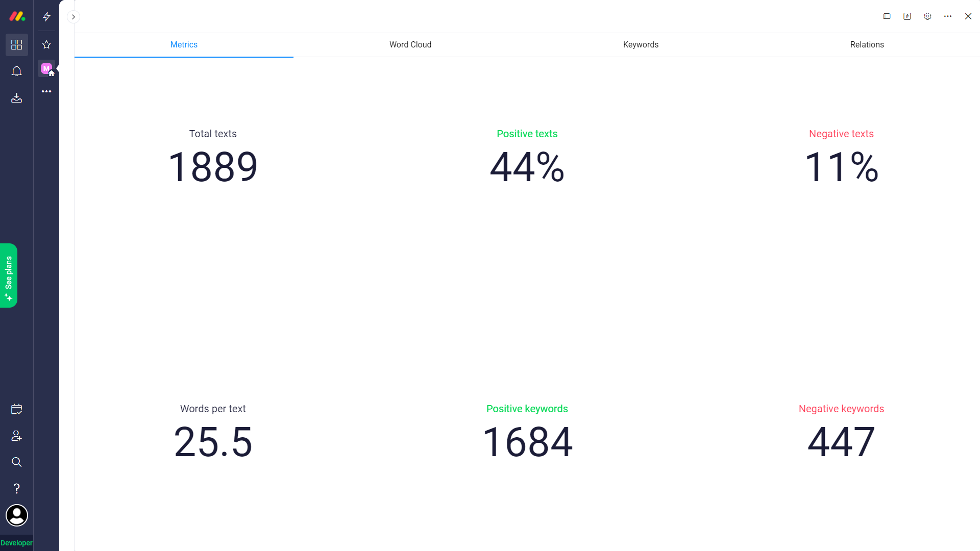Open the inbox download tray icon
Image resolution: width=980 pixels, height=551 pixels.
point(16,98)
